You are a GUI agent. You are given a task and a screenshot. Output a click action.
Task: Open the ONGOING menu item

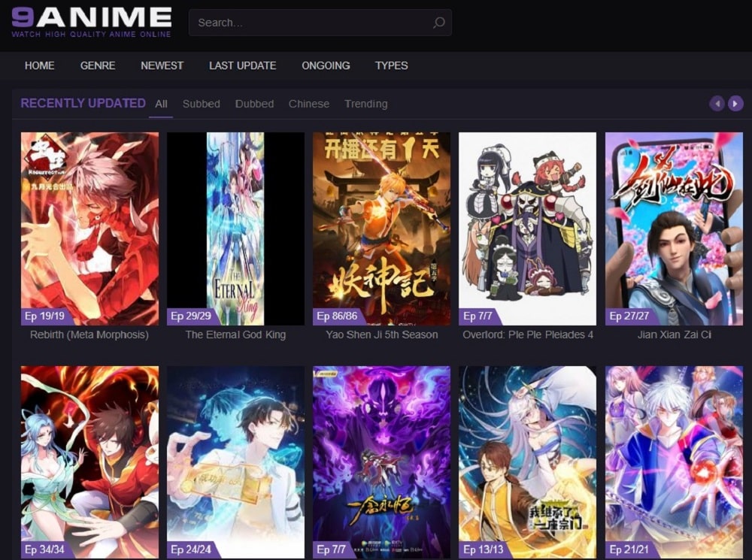click(x=326, y=65)
